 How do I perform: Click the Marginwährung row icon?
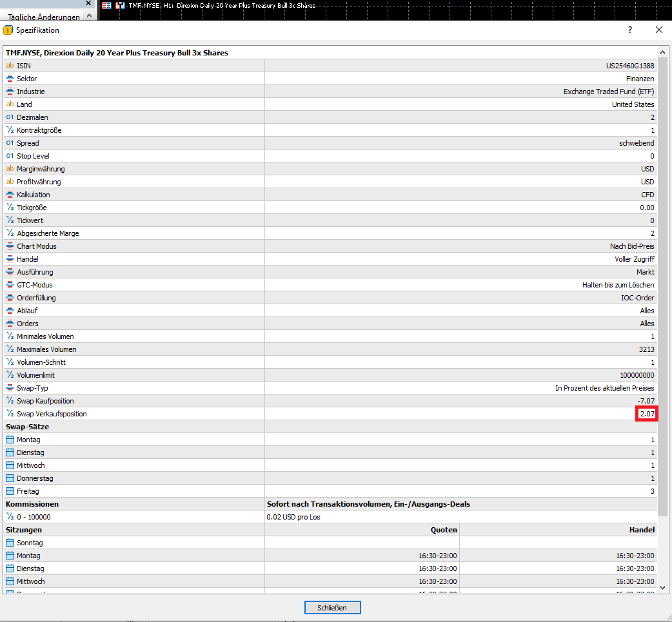10,169
